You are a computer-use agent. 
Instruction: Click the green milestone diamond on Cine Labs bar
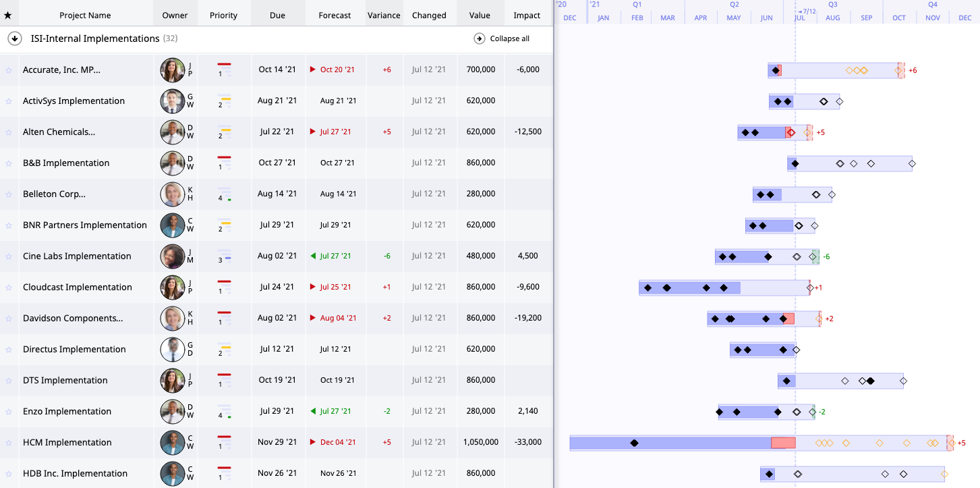[812, 256]
